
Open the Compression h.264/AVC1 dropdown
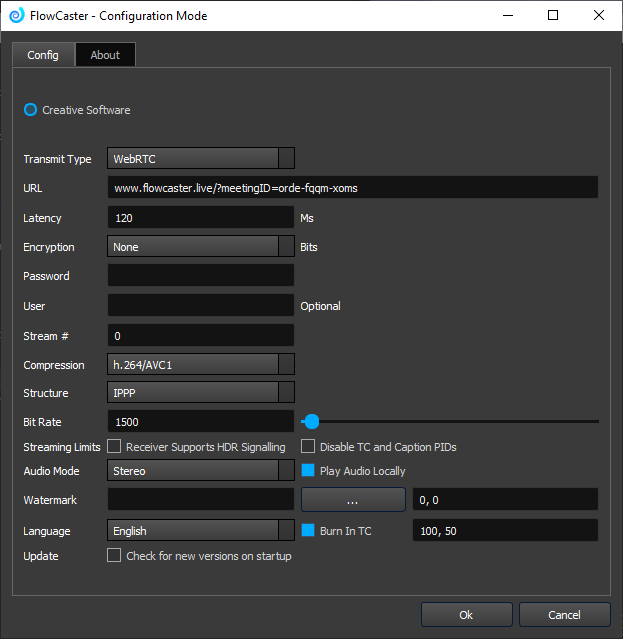tap(200, 366)
